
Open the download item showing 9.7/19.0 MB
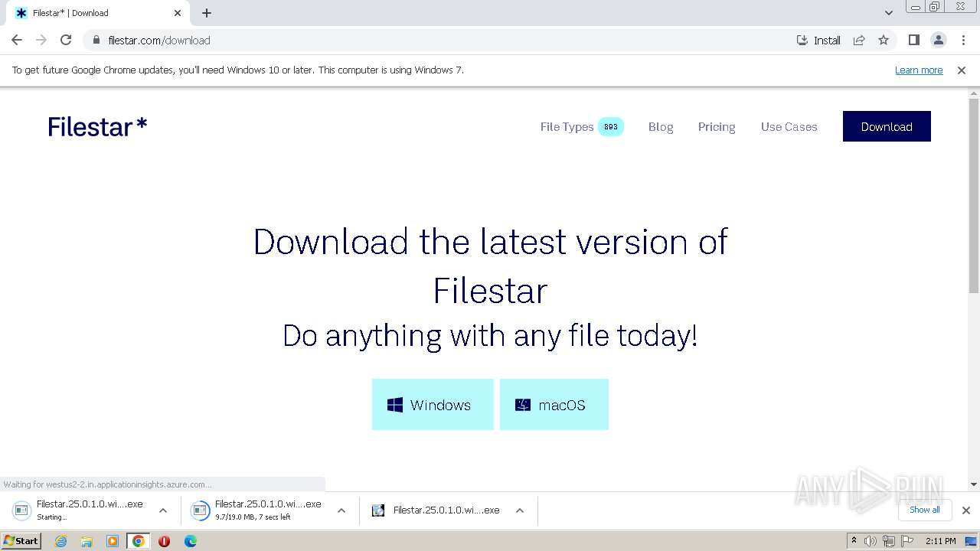(256, 510)
